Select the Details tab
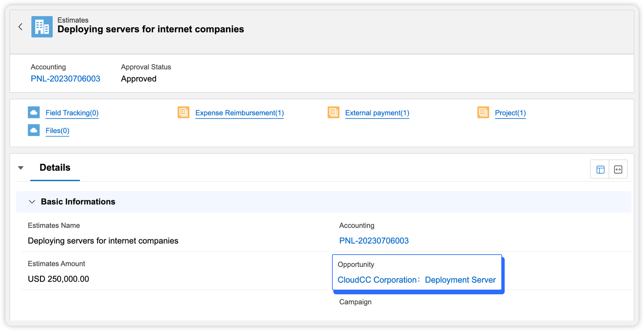The height and width of the screenshot is (331, 644). pyautogui.click(x=55, y=168)
